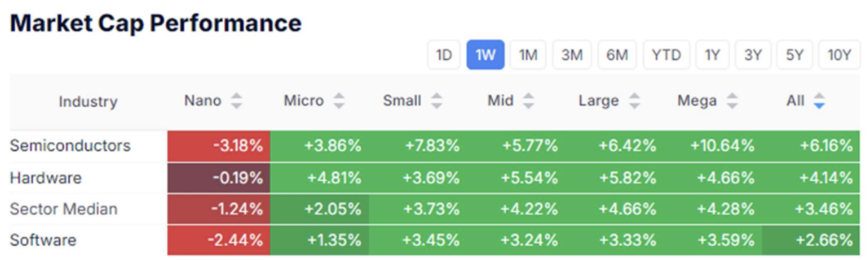This screenshot has width=868, height=260.
Task: Show 3Y performance
Action: (x=753, y=55)
